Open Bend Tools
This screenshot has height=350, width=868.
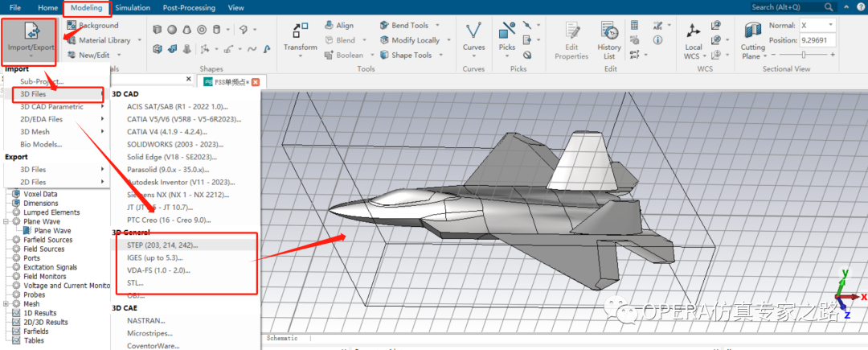coord(410,26)
